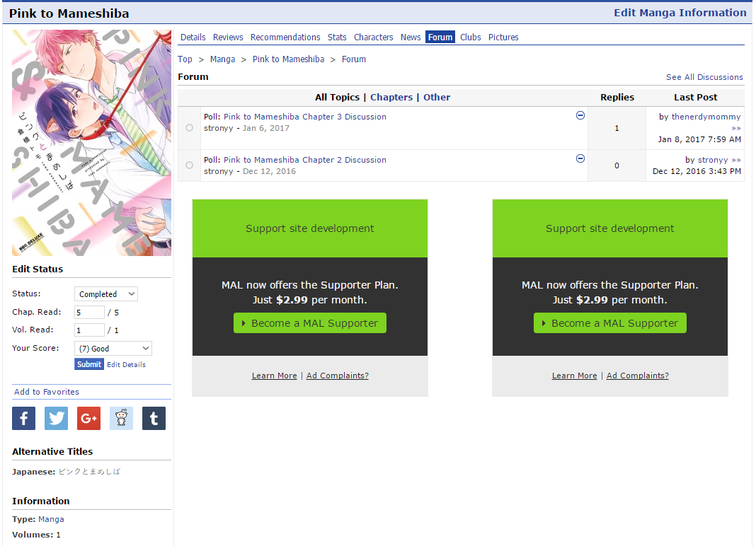Open Your Score dropdown showing (7) Good

point(113,349)
